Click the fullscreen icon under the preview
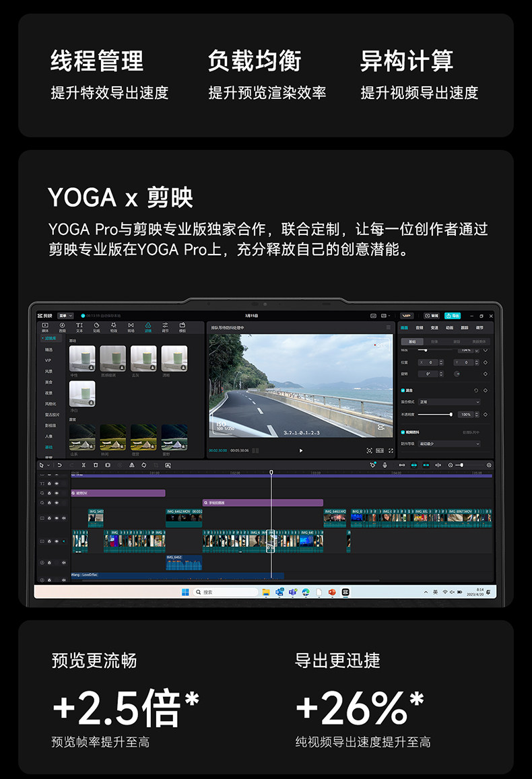Image resolution: width=532 pixels, height=779 pixels. pos(391,450)
